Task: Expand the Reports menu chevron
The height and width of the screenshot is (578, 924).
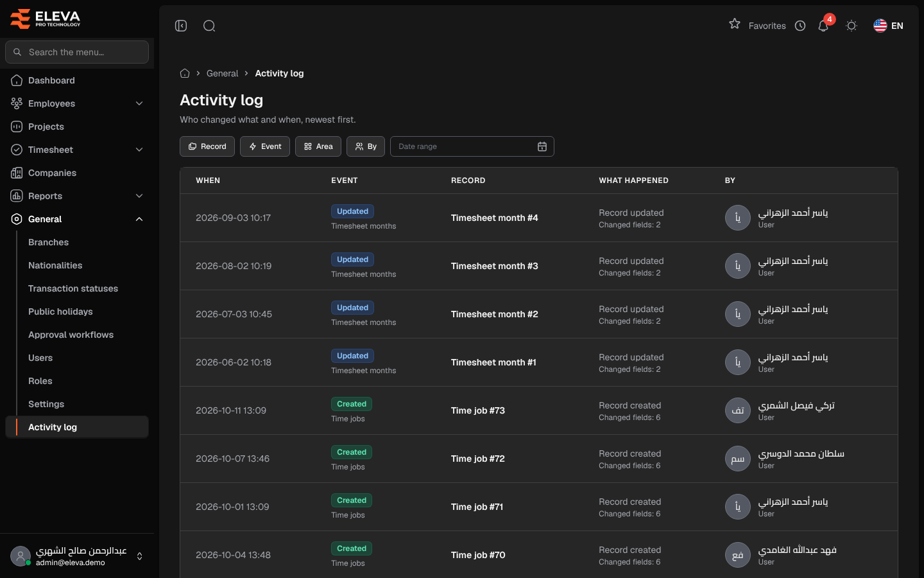Action: point(139,196)
